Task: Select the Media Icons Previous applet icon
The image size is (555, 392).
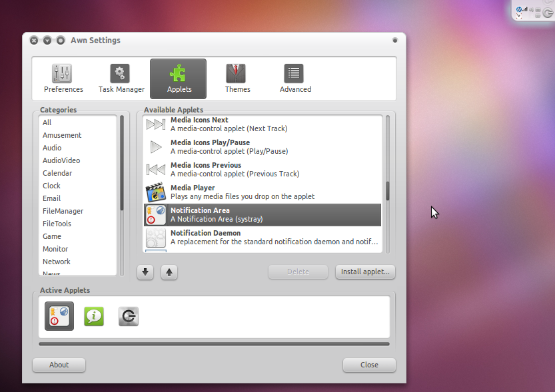Action: point(155,170)
